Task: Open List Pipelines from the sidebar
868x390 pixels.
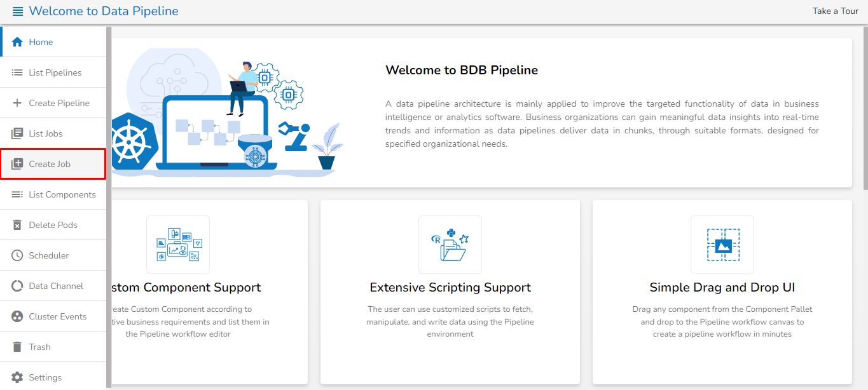Action: click(53, 72)
